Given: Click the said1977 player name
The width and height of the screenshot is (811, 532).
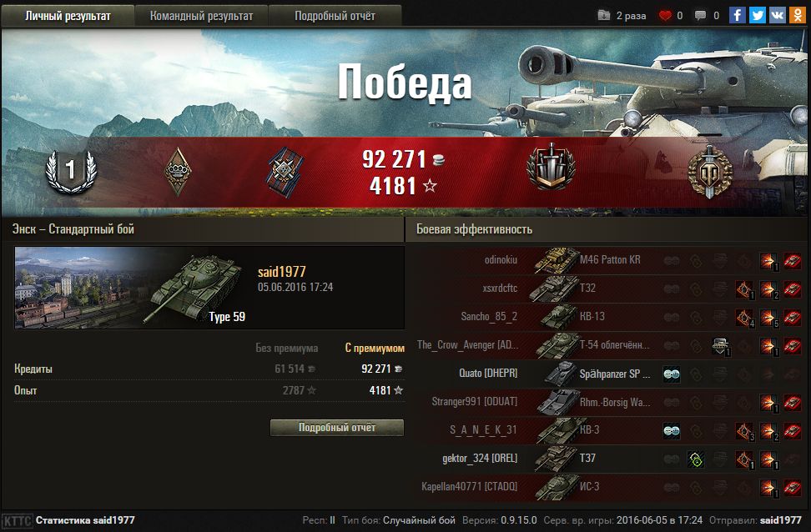Looking at the screenshot, I should click(282, 272).
